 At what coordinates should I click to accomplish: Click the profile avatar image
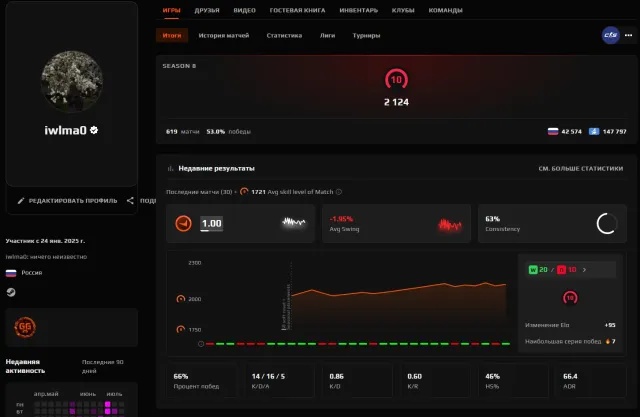coord(72,82)
